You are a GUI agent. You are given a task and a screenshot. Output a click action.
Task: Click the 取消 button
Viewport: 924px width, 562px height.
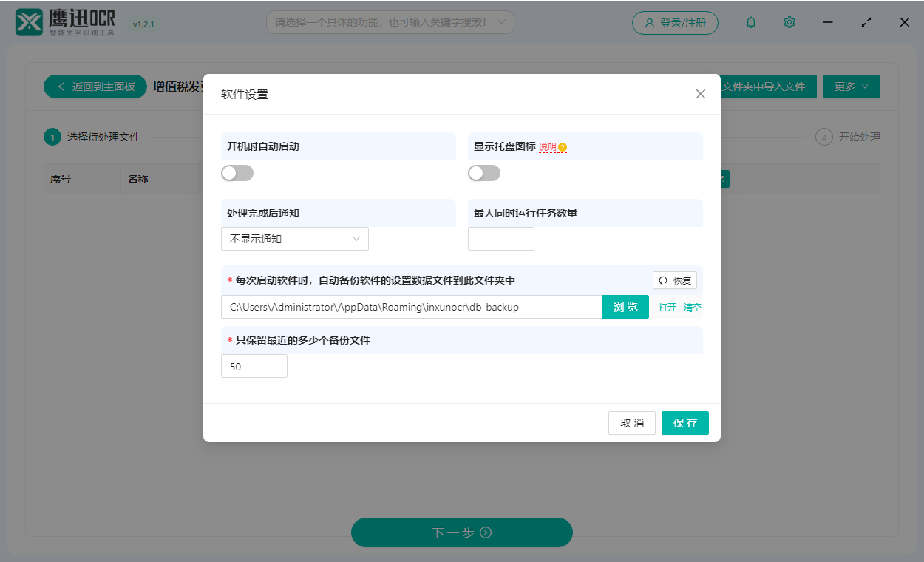tap(632, 423)
